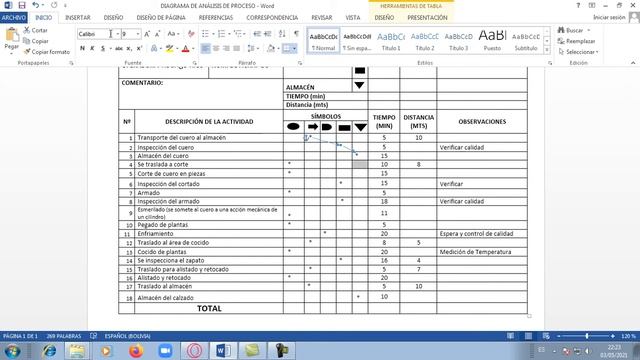
Task: Show paragraph marks toggle
Action: pyautogui.click(x=296, y=34)
